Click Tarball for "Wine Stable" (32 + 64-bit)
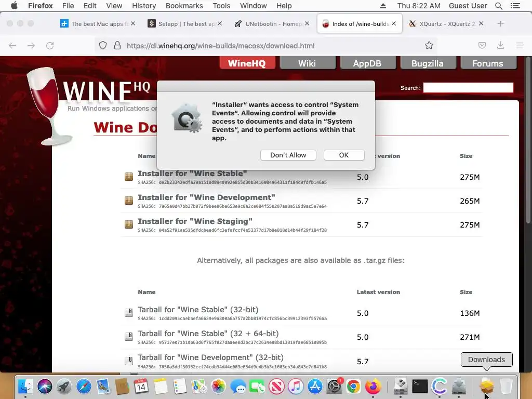The height and width of the screenshot is (399, 532). coord(208,334)
